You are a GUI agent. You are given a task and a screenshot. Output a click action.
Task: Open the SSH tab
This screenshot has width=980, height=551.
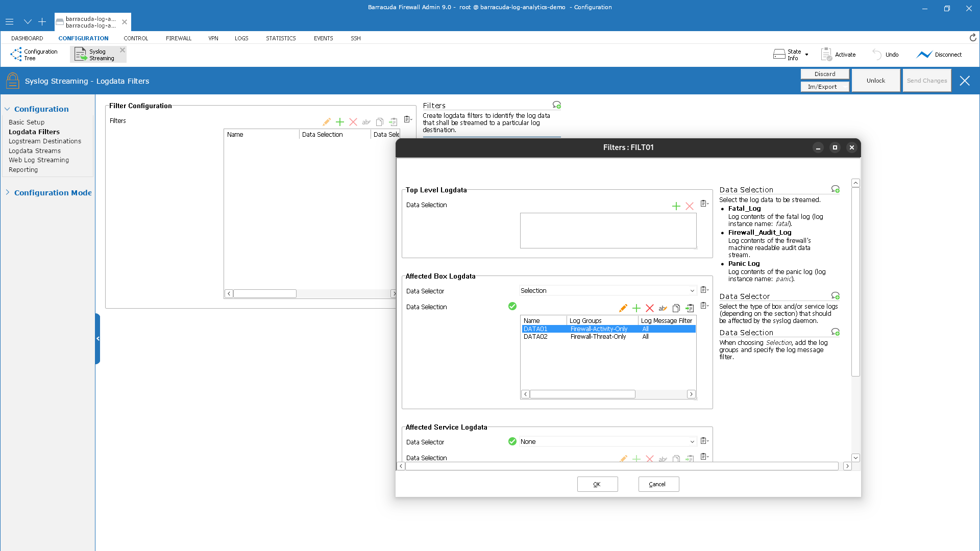point(356,38)
